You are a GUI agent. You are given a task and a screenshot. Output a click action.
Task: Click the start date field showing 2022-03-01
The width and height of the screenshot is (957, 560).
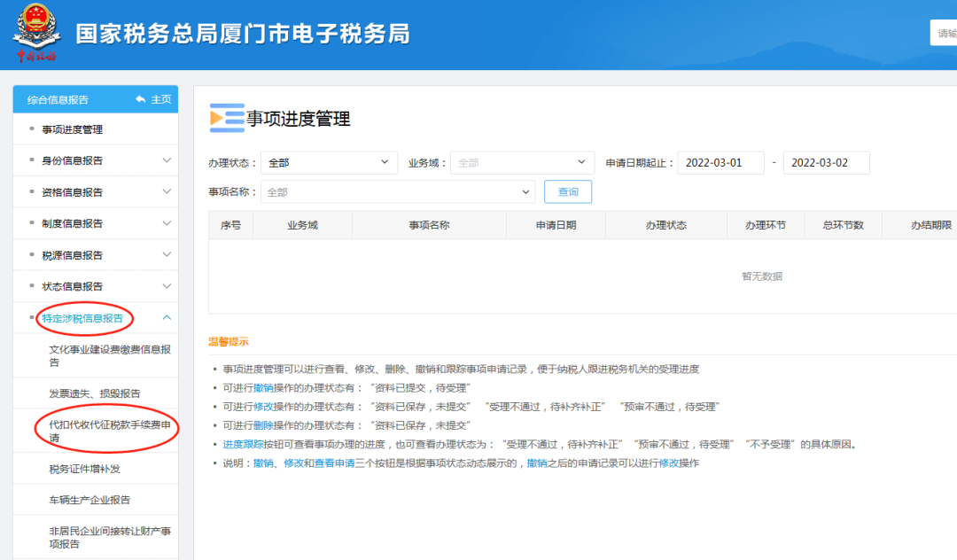click(721, 162)
